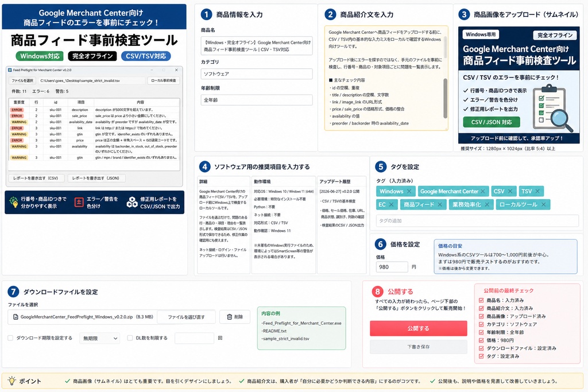
Task: Toggle the 商品名：入力済み check item
Action: (x=481, y=300)
